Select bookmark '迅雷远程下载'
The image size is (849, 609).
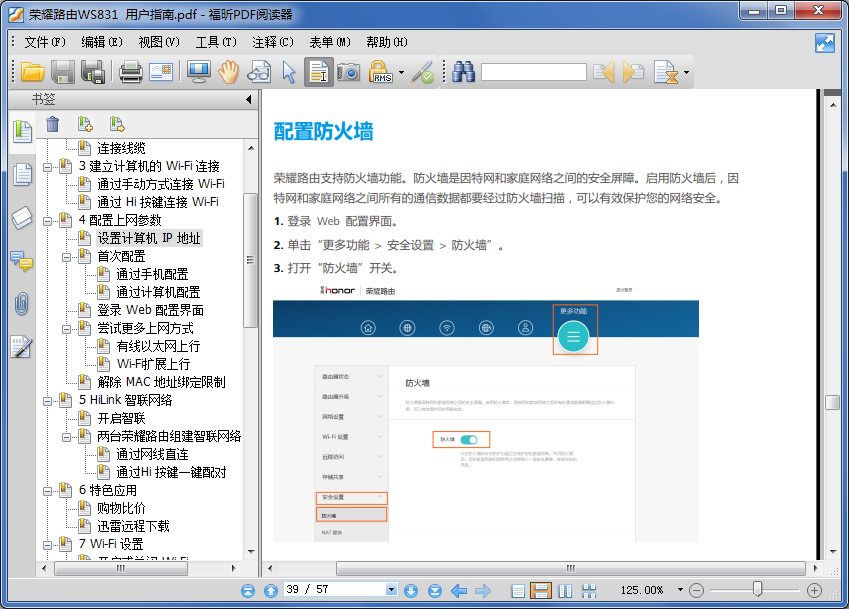(133, 527)
